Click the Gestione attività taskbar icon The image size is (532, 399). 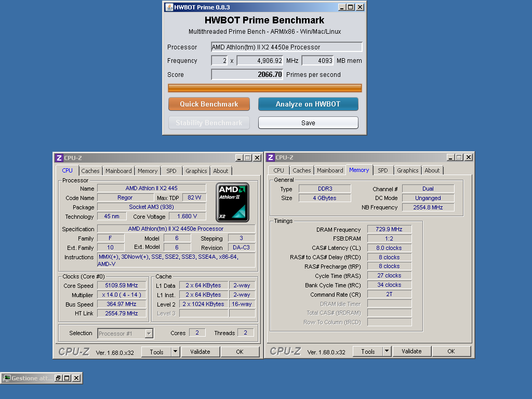[x=7, y=378]
